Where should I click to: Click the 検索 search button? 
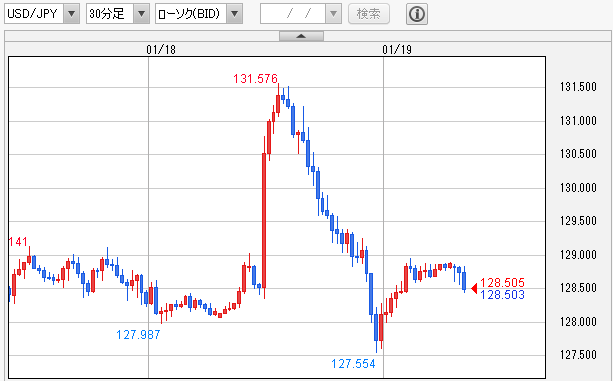coord(369,14)
